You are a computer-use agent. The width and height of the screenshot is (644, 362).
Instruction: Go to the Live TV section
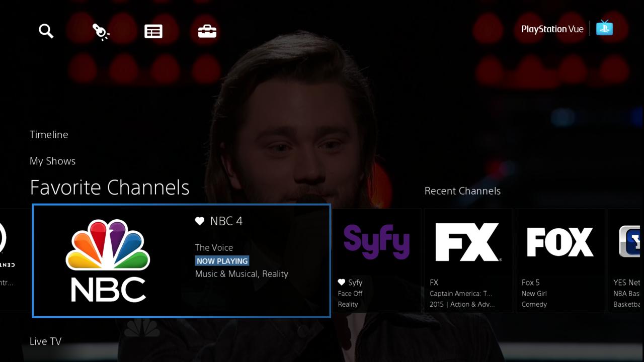[45, 341]
